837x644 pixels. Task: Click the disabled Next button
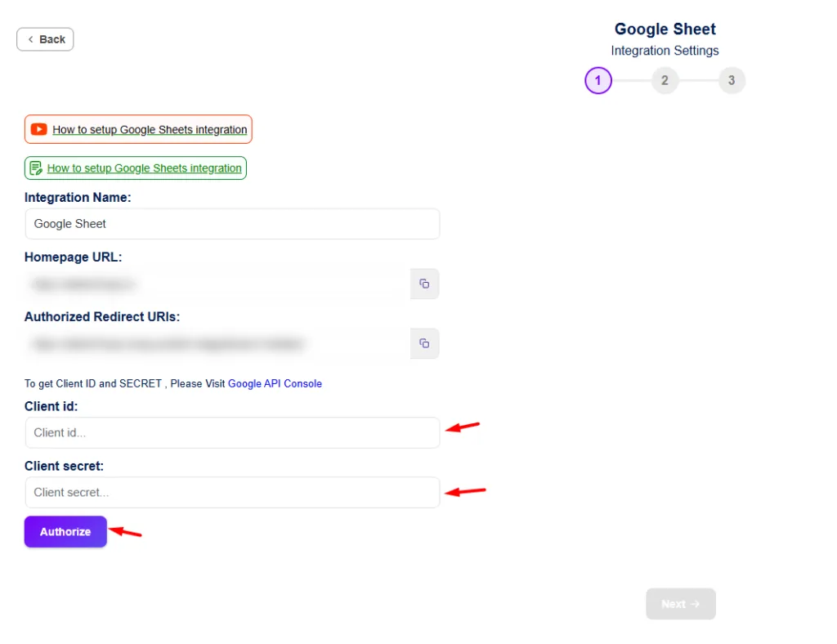pyautogui.click(x=680, y=604)
